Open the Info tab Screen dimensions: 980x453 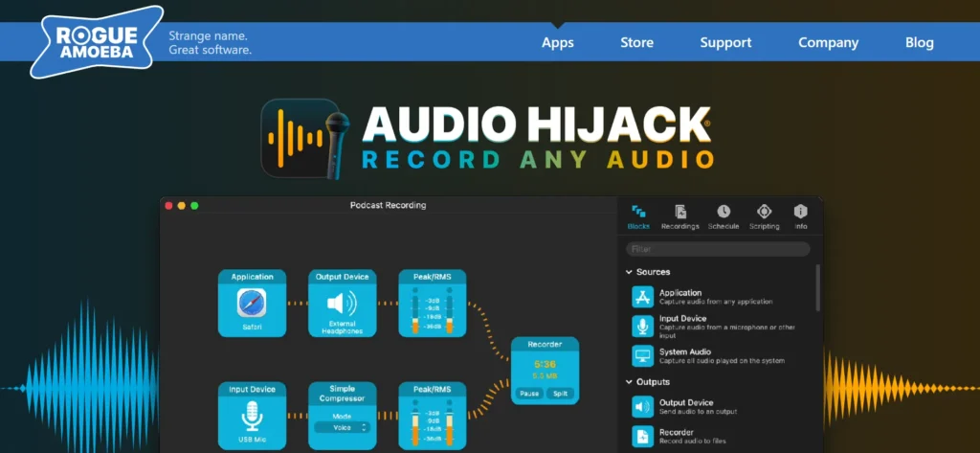801,217
